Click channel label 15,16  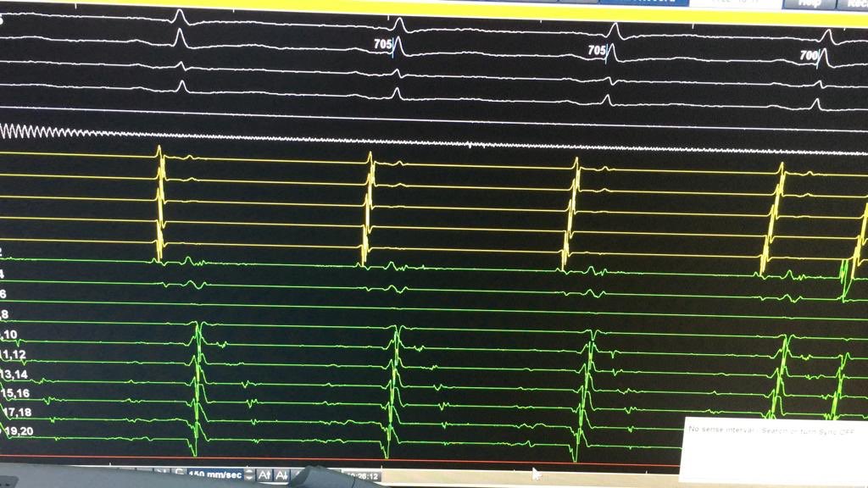tap(15, 393)
